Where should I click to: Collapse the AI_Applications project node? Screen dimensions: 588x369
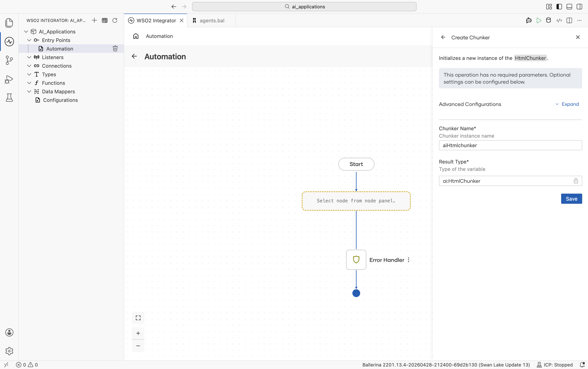tap(26, 31)
